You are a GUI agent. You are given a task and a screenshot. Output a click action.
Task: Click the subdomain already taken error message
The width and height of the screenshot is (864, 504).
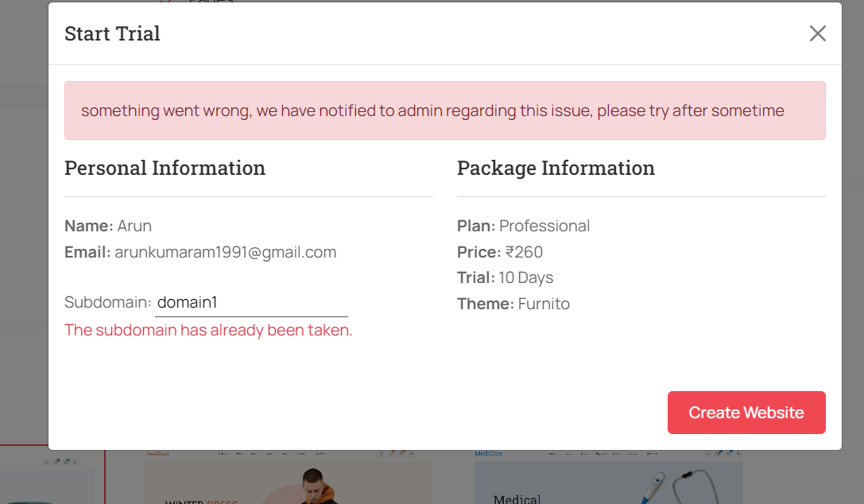[208, 330]
